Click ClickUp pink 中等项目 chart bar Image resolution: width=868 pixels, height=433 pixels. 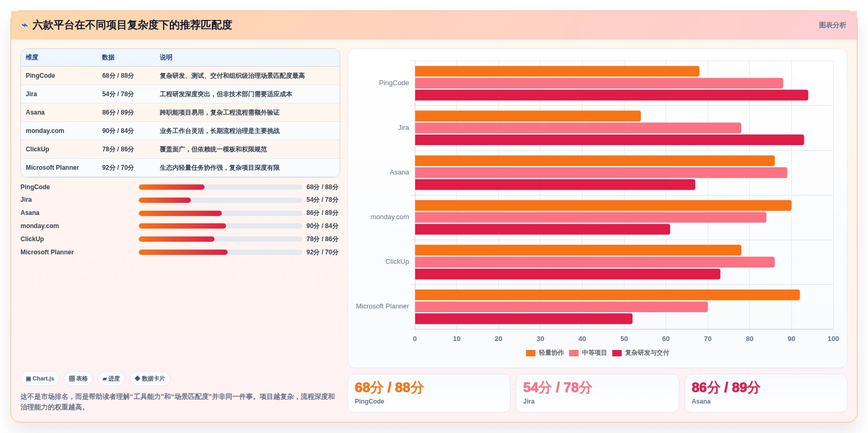[x=595, y=262]
